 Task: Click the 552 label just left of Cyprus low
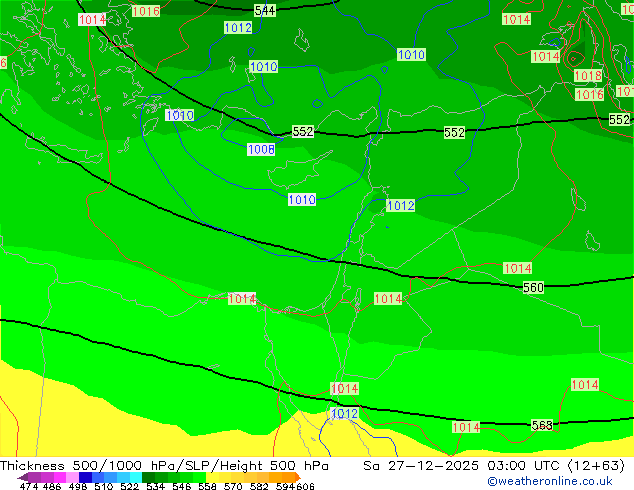coord(303,131)
